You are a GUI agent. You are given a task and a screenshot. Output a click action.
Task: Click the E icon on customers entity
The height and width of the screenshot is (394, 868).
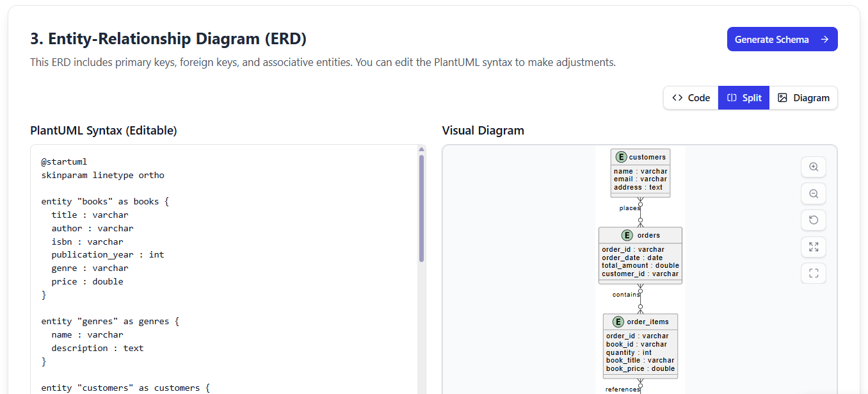tap(621, 157)
